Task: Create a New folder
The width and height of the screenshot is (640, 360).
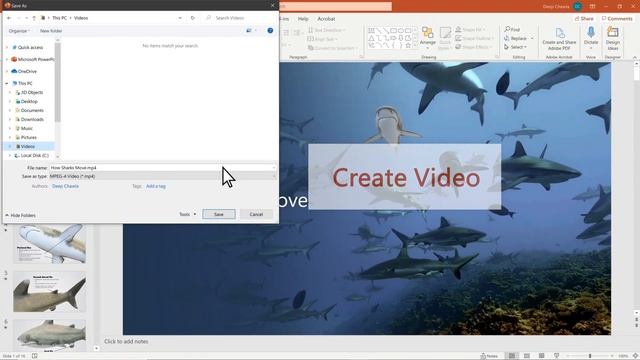Action: coord(51,31)
